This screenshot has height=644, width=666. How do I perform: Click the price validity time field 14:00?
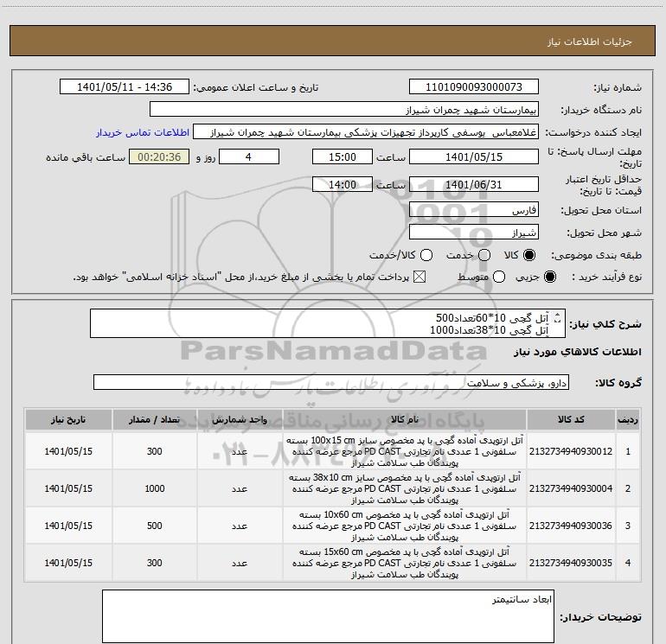click(x=343, y=185)
